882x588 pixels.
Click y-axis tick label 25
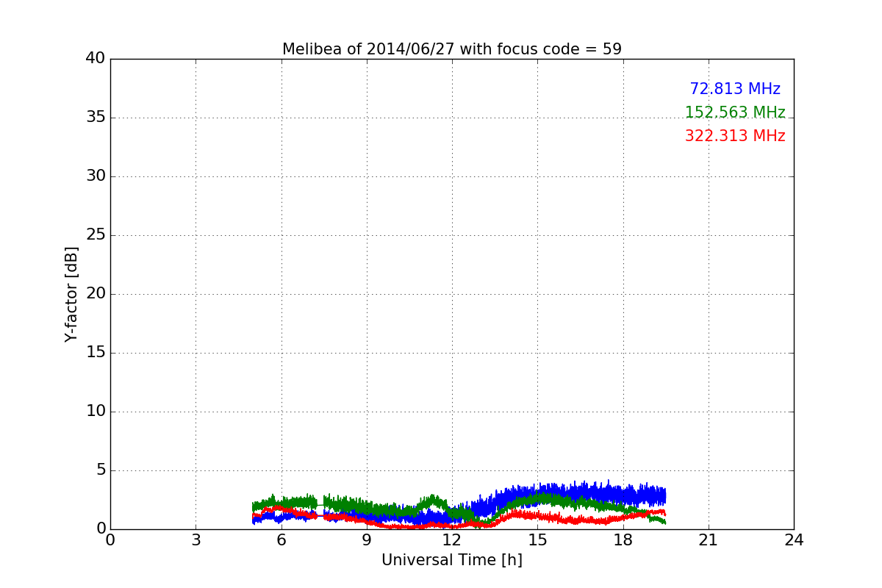click(x=96, y=235)
